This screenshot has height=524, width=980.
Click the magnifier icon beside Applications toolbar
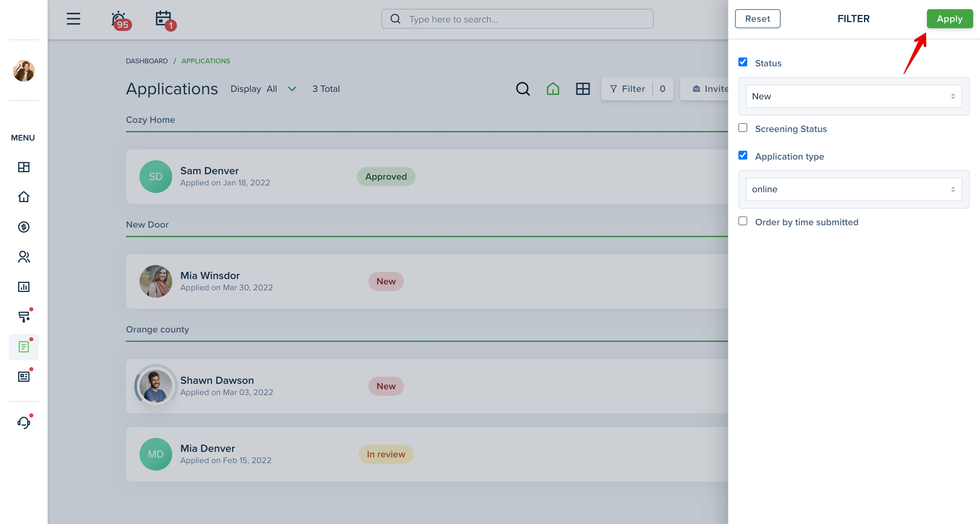tap(523, 89)
